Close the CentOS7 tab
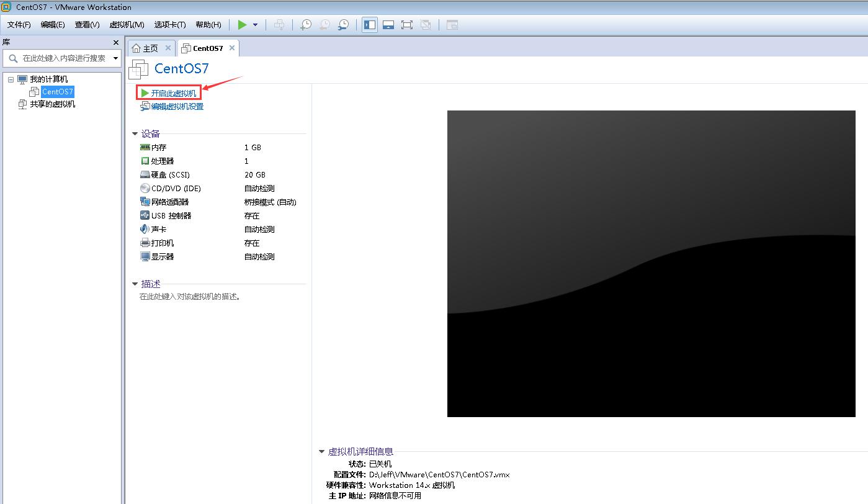 (232, 48)
